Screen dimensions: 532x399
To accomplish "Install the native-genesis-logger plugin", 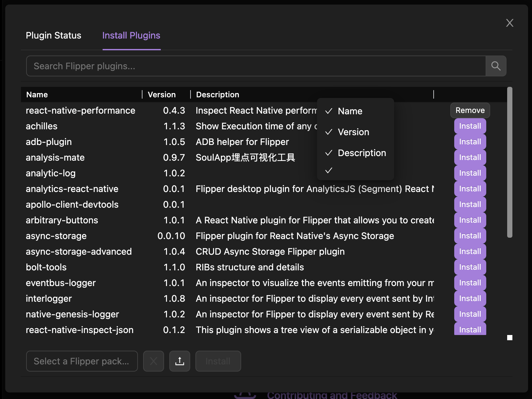I will tap(470, 314).
